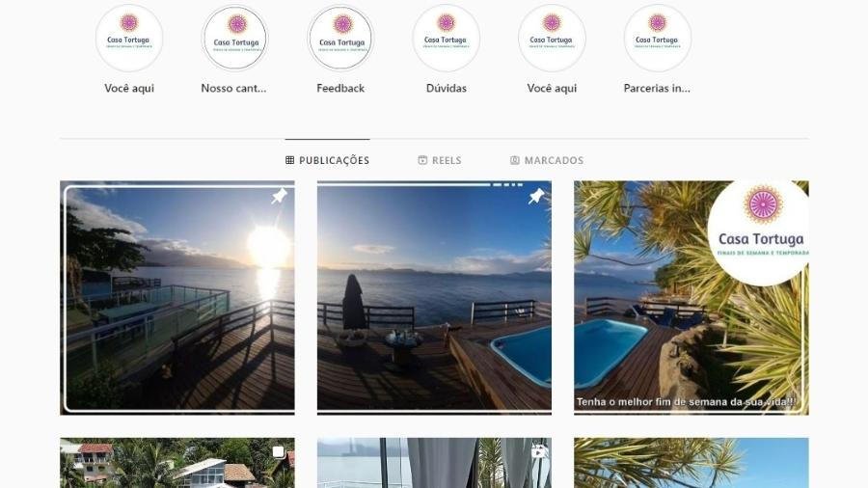
Task: Open the pool post with palm leaves
Action: [692, 298]
